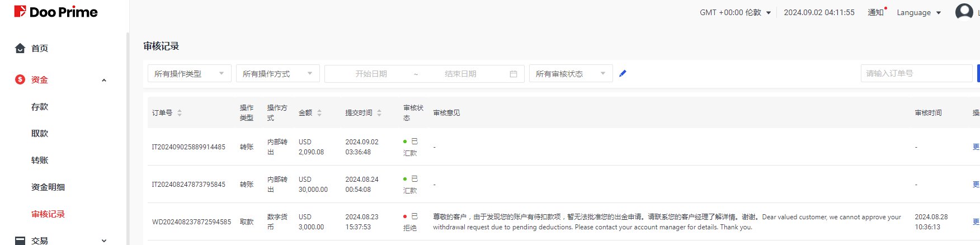
Task: Select 审核记录 in sidebar
Action: [x=48, y=214]
